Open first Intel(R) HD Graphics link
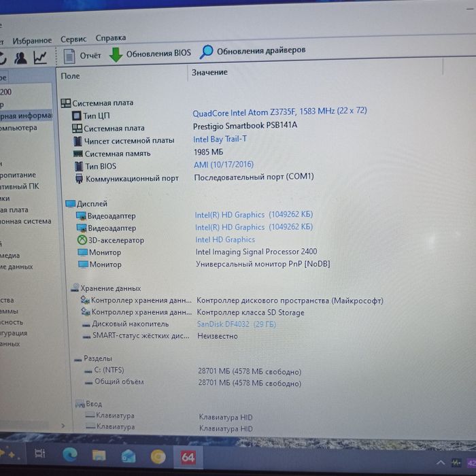 click(254, 215)
